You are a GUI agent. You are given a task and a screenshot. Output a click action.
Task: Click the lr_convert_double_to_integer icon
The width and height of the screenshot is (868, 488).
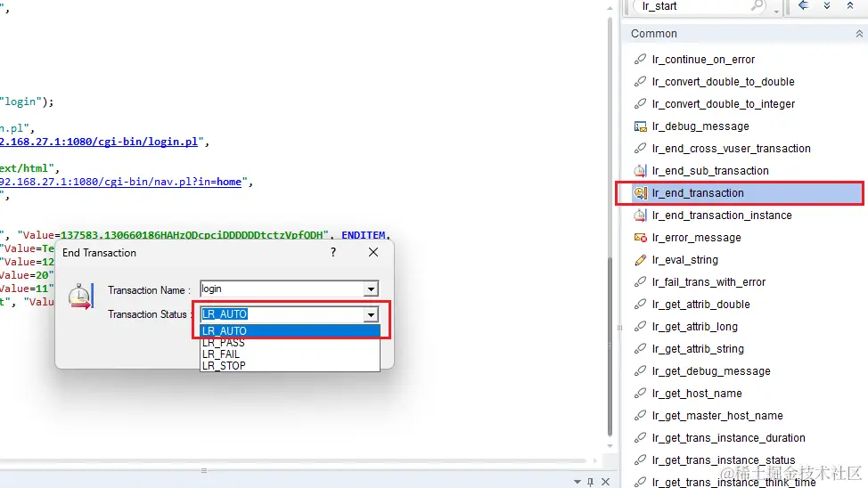[x=640, y=103]
